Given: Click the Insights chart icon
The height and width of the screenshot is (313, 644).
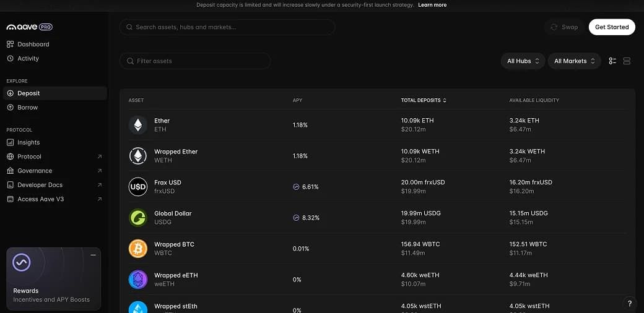Looking at the screenshot, I should pyautogui.click(x=11, y=142).
